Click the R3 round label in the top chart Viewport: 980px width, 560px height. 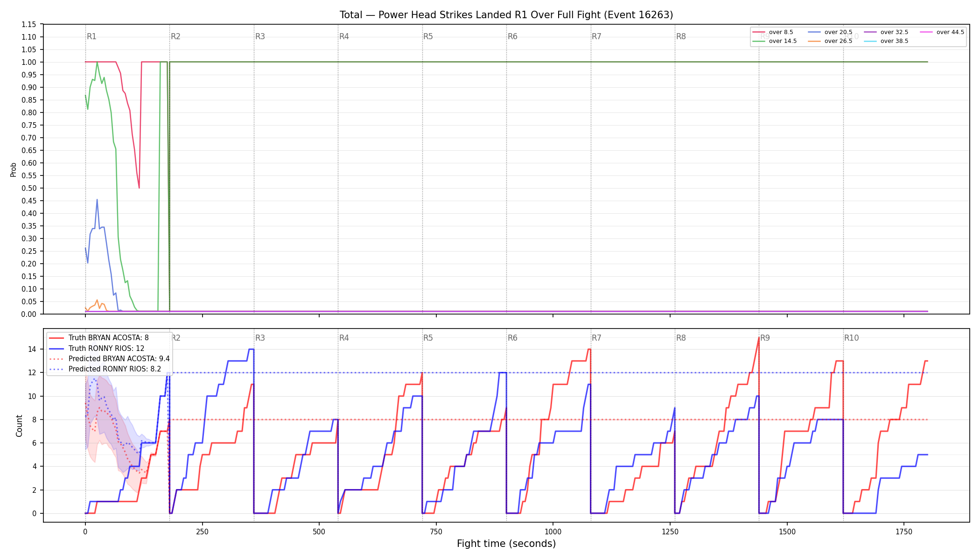[x=260, y=36]
